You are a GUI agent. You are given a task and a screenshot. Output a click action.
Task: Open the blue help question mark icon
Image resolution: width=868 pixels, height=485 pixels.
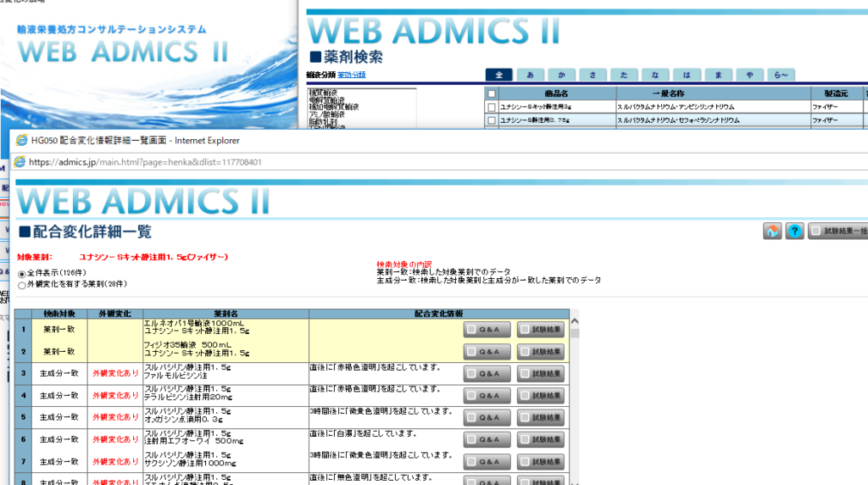pos(794,231)
